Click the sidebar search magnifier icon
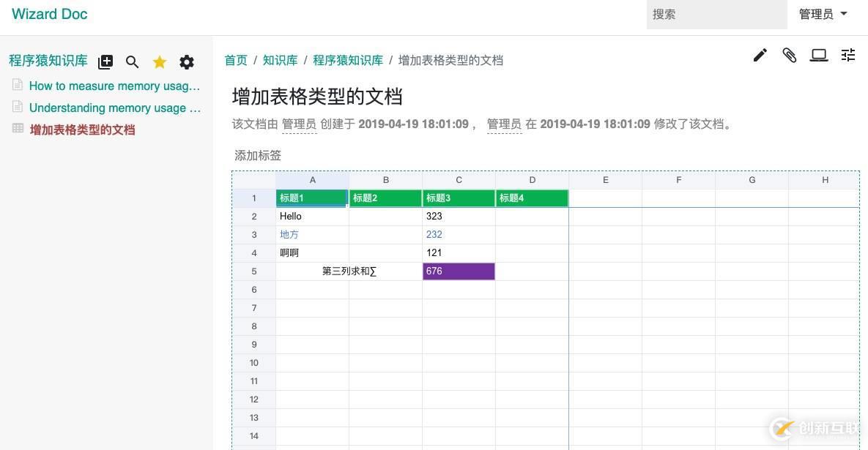 coord(133,62)
